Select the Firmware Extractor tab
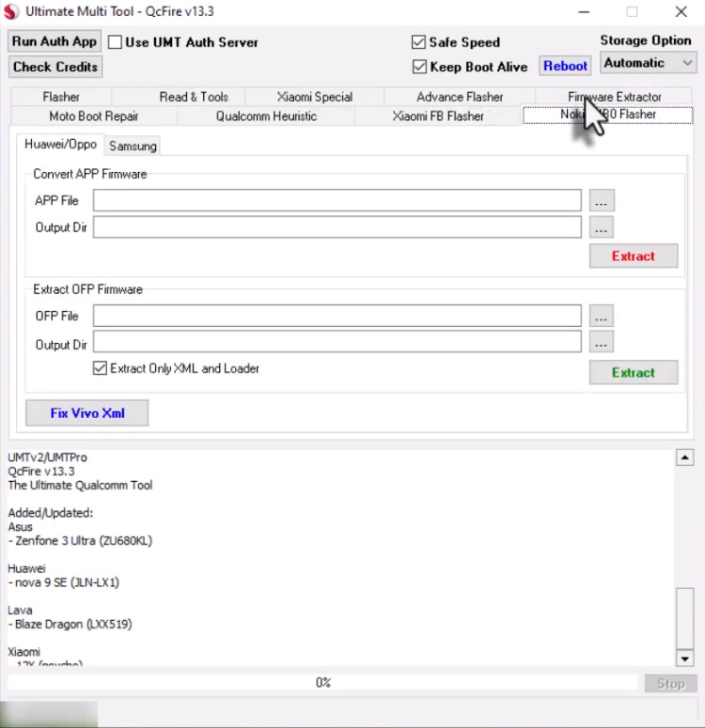 614,97
